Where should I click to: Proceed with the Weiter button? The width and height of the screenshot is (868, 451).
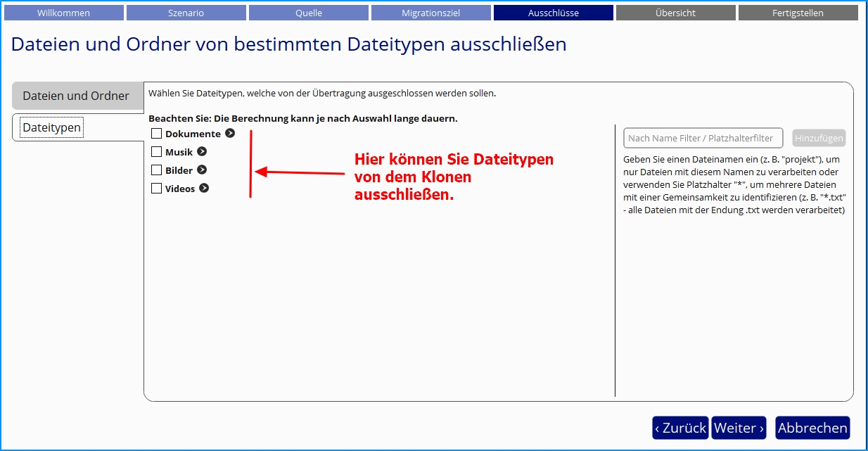[x=739, y=428]
